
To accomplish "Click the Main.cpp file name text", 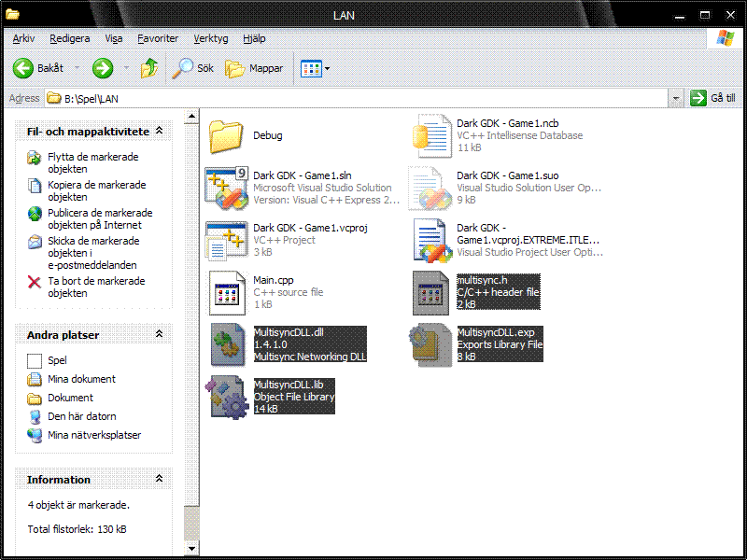I will coord(274,280).
